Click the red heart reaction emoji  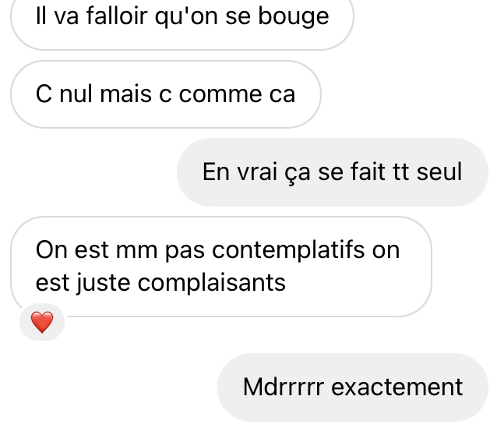[x=42, y=322]
